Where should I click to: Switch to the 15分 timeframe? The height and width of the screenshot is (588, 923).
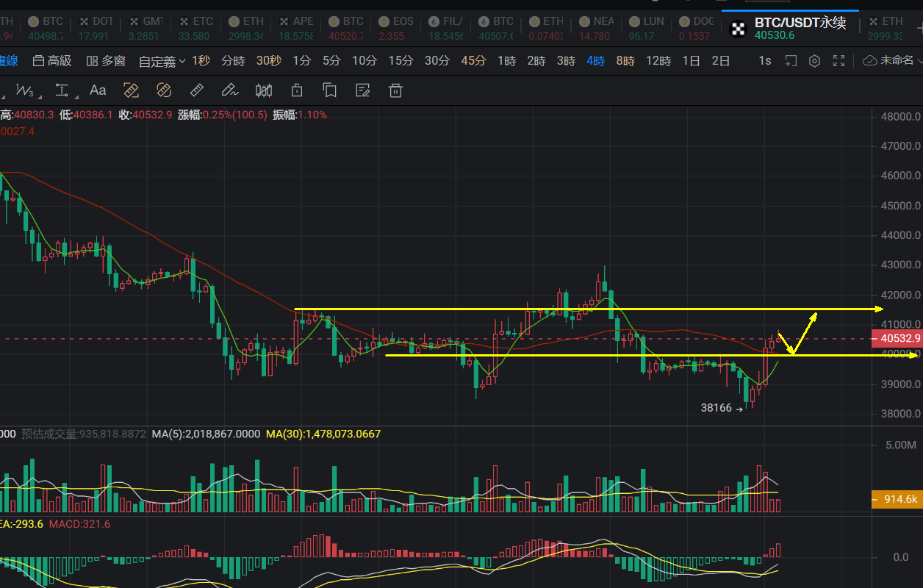401,61
